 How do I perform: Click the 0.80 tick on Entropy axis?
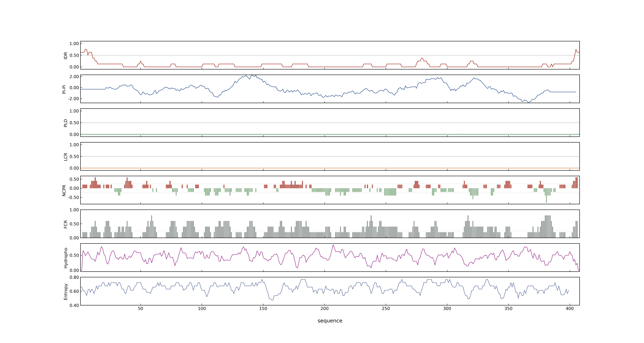(x=74, y=277)
